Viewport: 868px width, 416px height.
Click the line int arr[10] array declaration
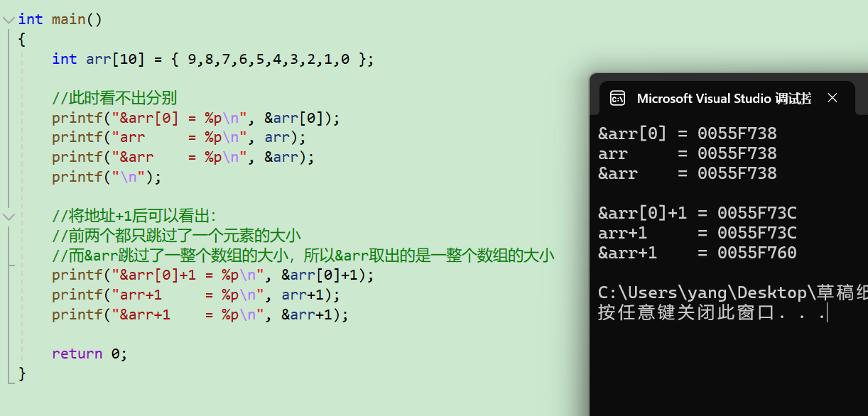pyautogui.click(x=213, y=59)
